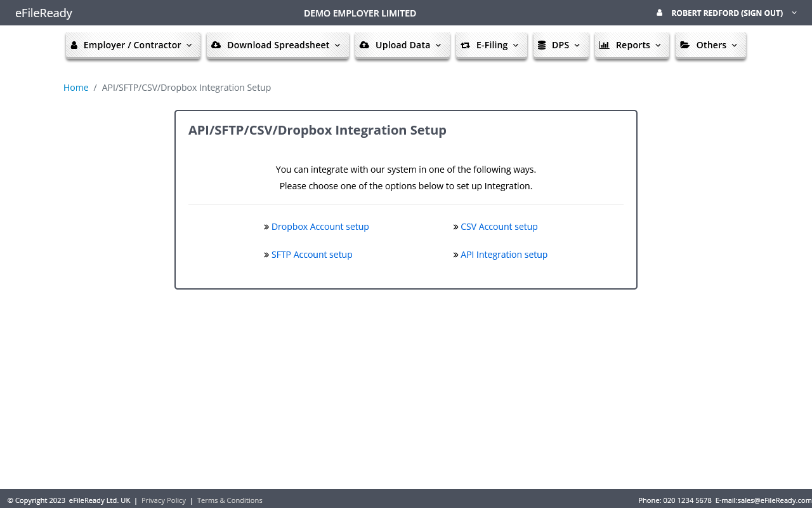Click double-arrow icon before API Integration setup
812x508 pixels.
[455, 255]
